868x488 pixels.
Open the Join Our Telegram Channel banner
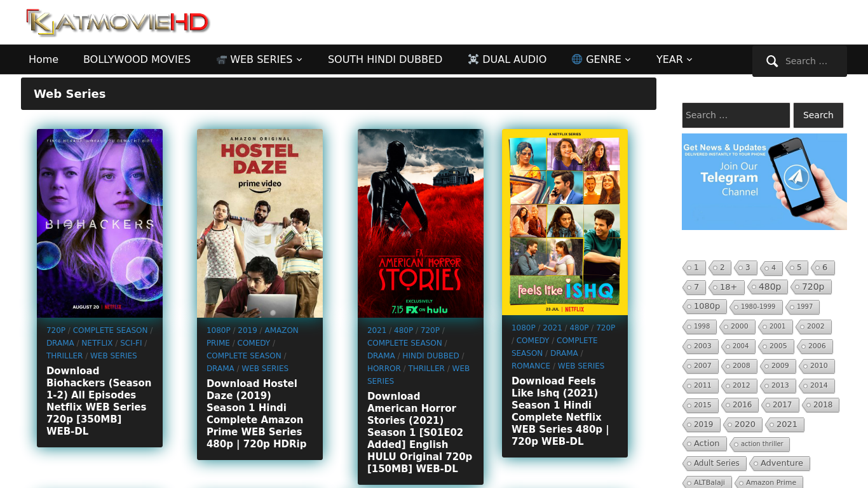[x=764, y=182]
